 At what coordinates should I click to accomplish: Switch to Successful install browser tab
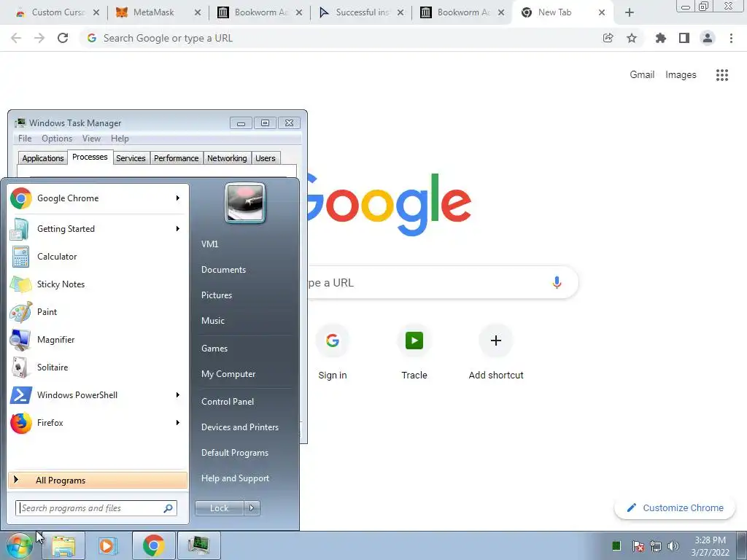coord(361,13)
